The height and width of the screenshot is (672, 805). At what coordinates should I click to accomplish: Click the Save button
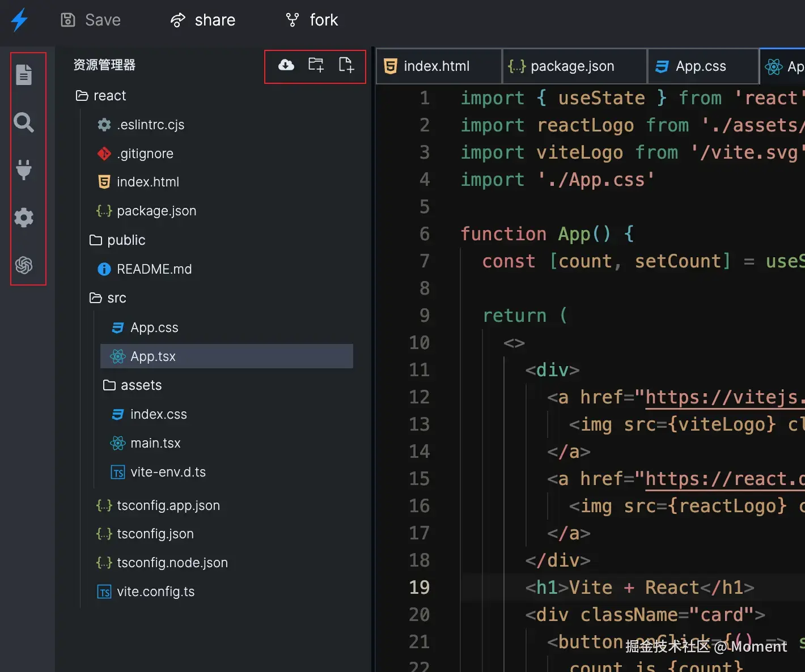(x=91, y=20)
